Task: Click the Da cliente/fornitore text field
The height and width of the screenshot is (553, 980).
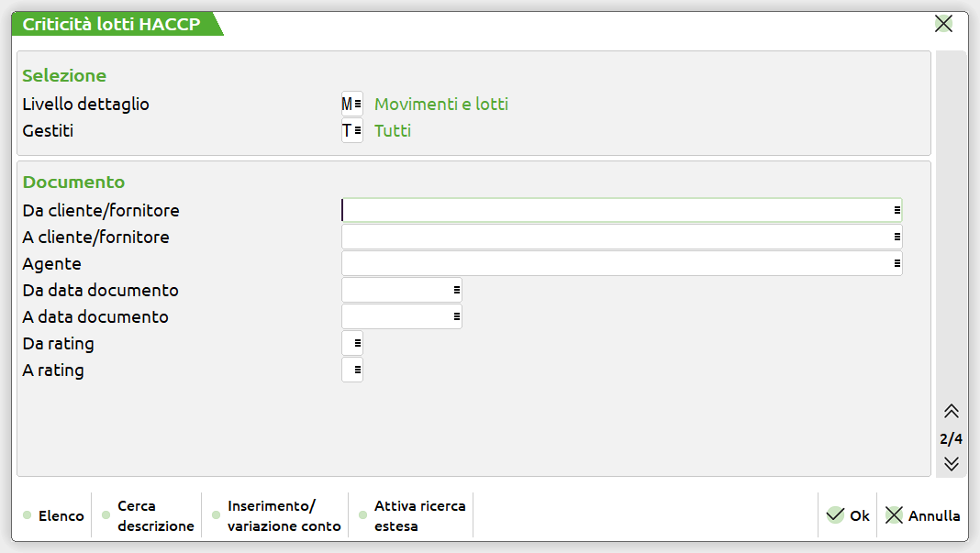Action: click(615, 211)
